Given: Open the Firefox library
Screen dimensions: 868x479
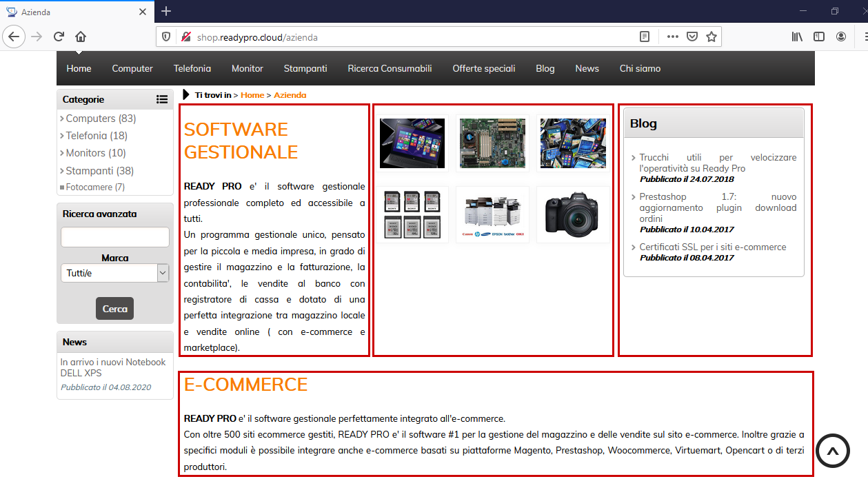Looking at the screenshot, I should (797, 37).
